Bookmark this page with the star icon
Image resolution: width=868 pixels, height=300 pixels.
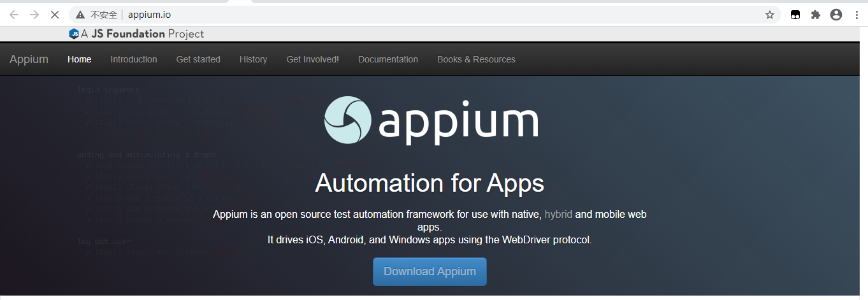(770, 15)
